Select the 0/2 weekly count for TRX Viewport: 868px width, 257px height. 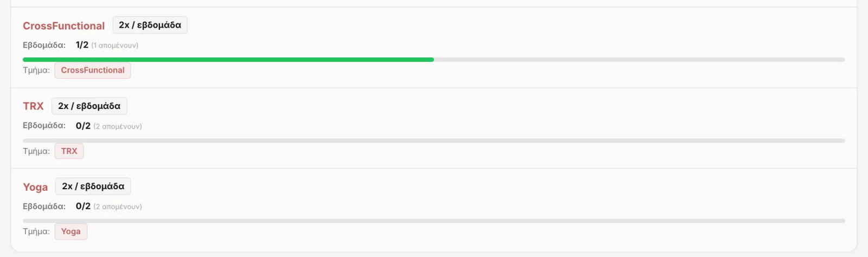point(83,126)
